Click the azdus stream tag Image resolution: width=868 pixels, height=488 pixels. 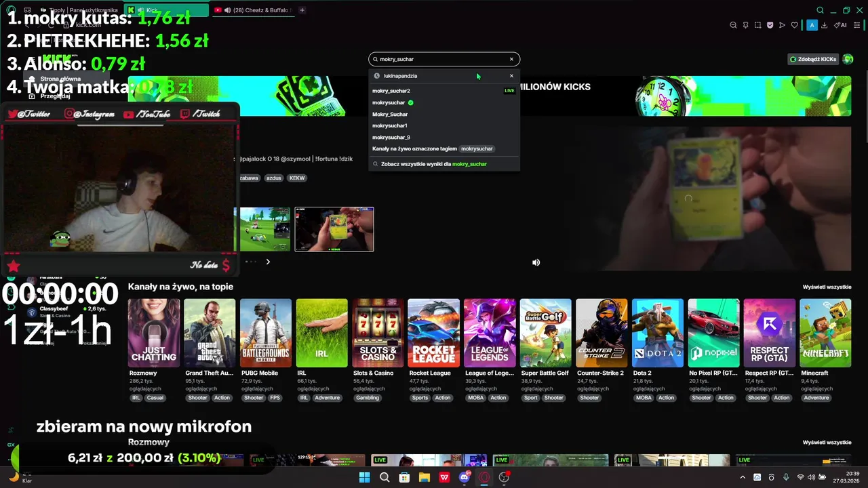[274, 178]
